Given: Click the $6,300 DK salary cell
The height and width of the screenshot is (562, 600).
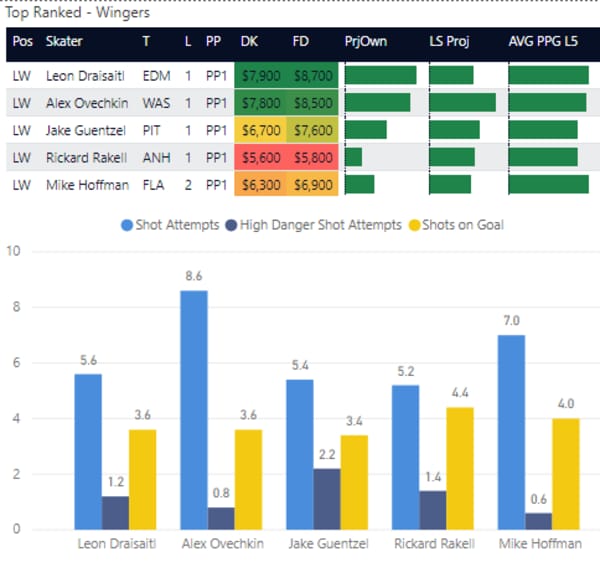Looking at the screenshot, I should 261,185.
